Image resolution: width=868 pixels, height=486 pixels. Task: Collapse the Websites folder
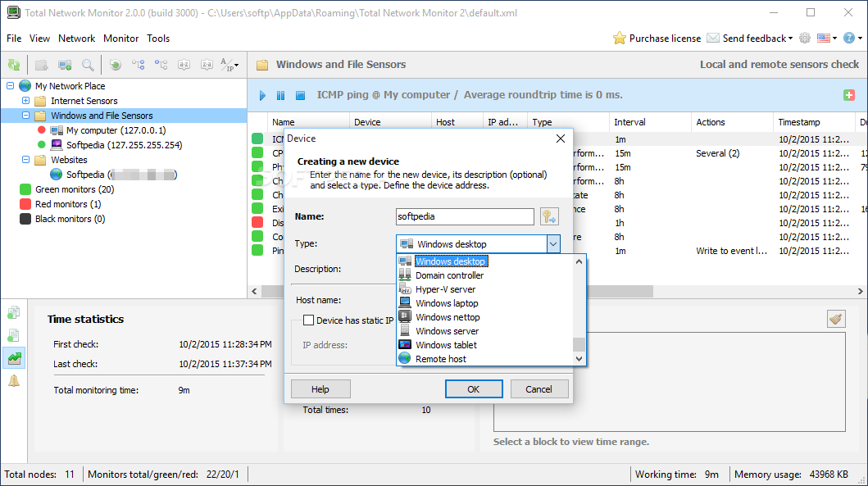click(25, 160)
